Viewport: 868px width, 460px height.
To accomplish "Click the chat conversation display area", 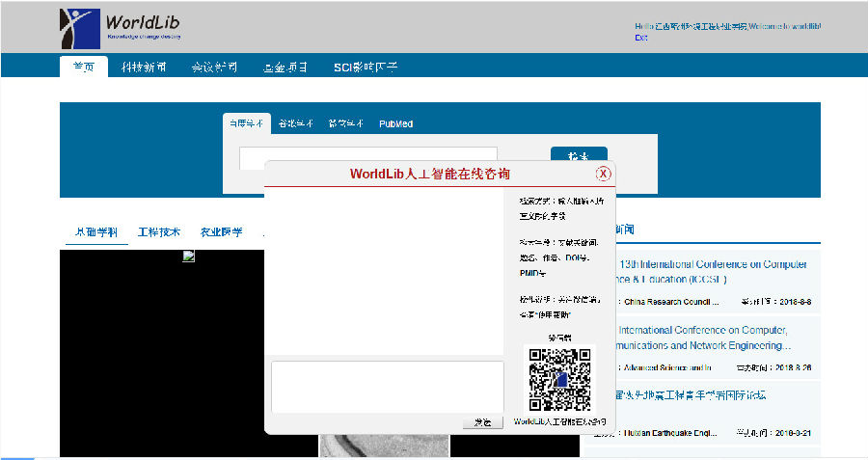I will pos(384,271).
